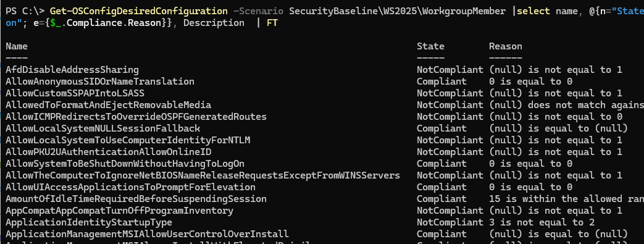Click the reason in the AfdDisableAddressSharing row

(556, 70)
